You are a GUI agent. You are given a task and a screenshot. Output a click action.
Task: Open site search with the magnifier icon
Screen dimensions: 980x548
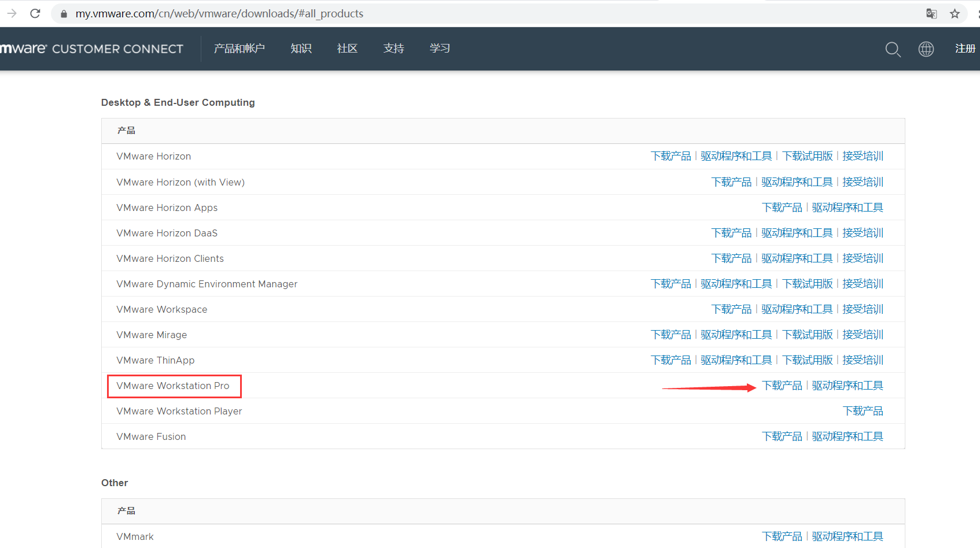pos(893,49)
